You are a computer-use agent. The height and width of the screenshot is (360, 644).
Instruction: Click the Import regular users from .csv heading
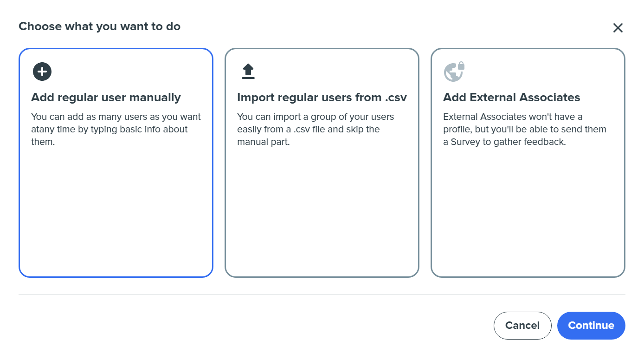pyautogui.click(x=322, y=98)
